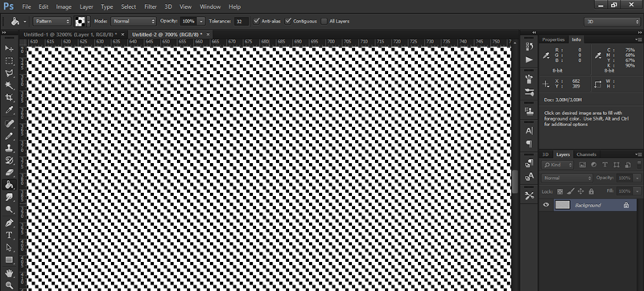Select the Zoom tool in toolbar

tap(9, 285)
